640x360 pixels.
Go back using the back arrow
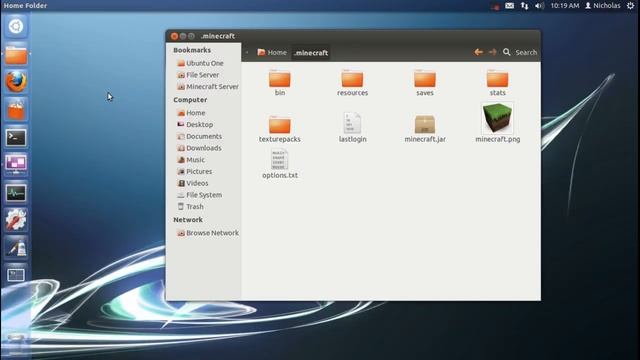478,52
